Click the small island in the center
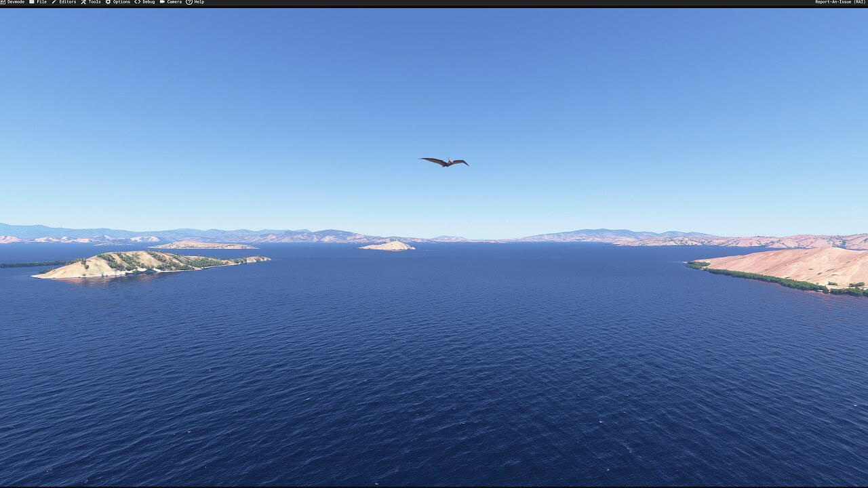Screen dimensions: 868x488 pos(387,246)
